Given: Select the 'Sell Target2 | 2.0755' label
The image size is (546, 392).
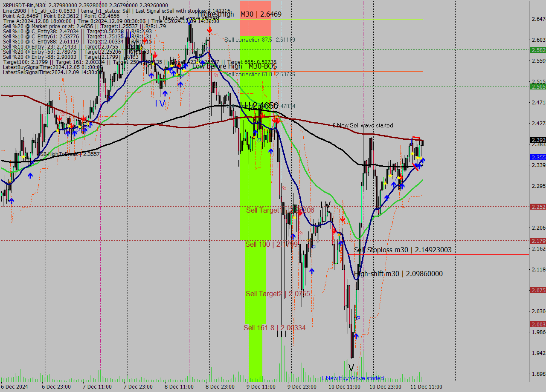Looking at the screenshot, I should point(278,294).
